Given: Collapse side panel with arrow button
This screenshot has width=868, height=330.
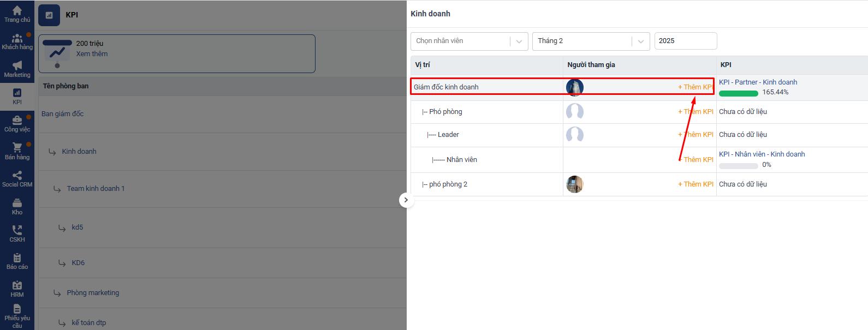Looking at the screenshot, I should click(406, 200).
